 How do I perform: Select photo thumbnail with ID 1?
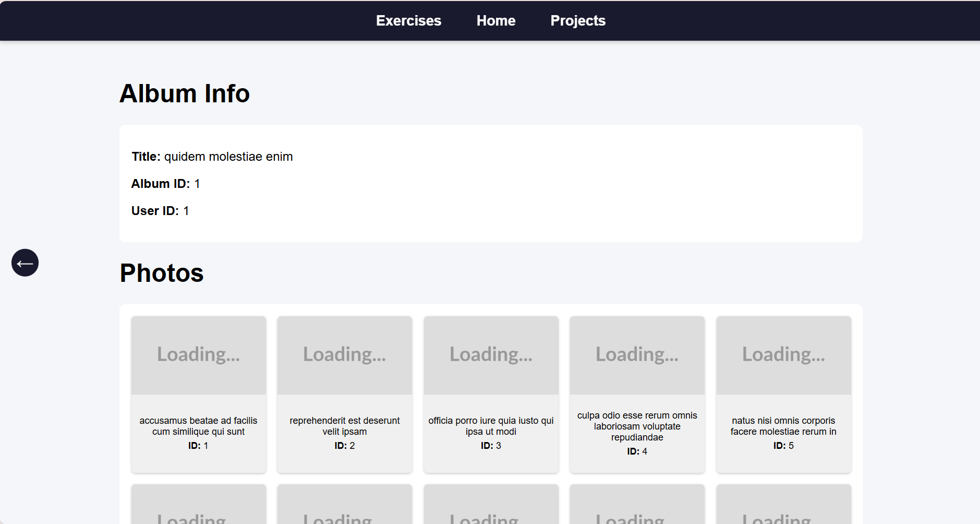pyautogui.click(x=198, y=355)
